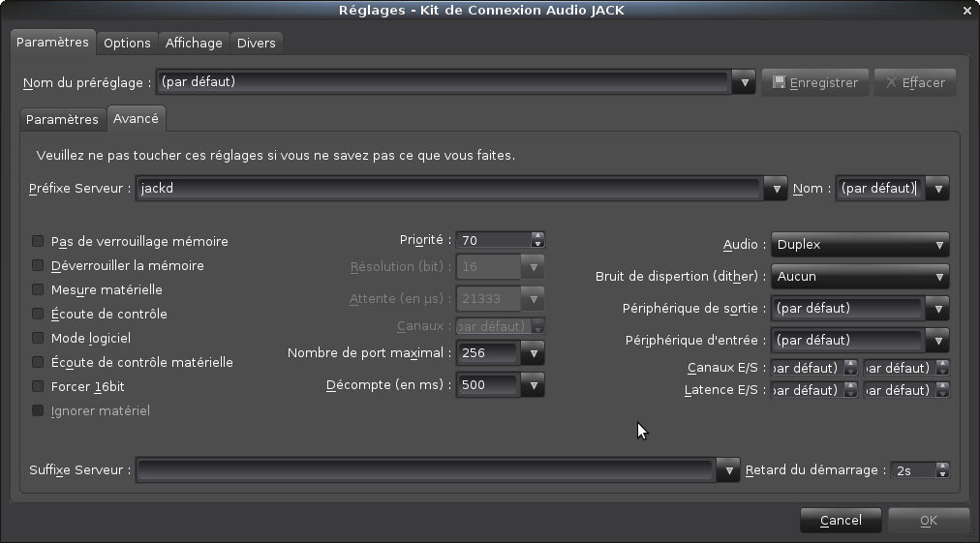The height and width of the screenshot is (543, 980).
Task: Expand Périphérique de sortie dropdown arrow
Action: 937,309
